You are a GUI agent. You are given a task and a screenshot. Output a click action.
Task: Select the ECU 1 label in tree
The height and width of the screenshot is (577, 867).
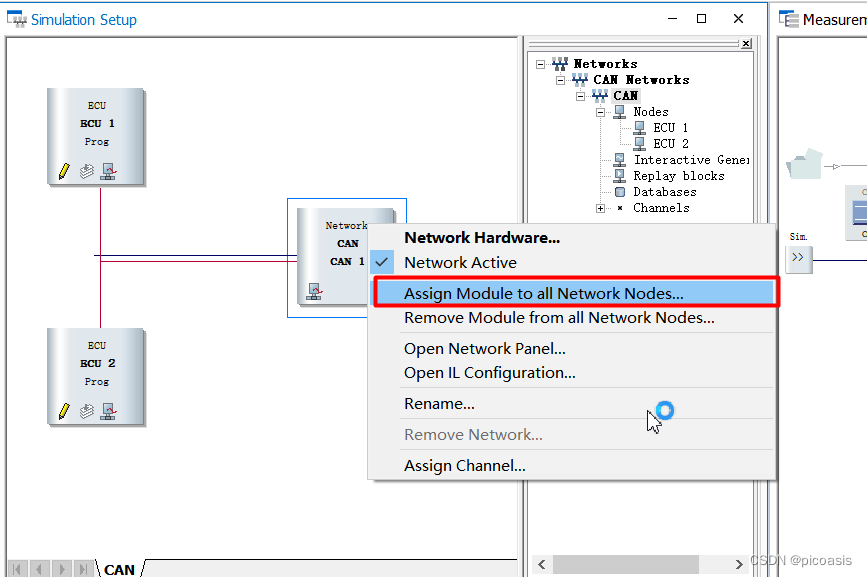(x=671, y=128)
